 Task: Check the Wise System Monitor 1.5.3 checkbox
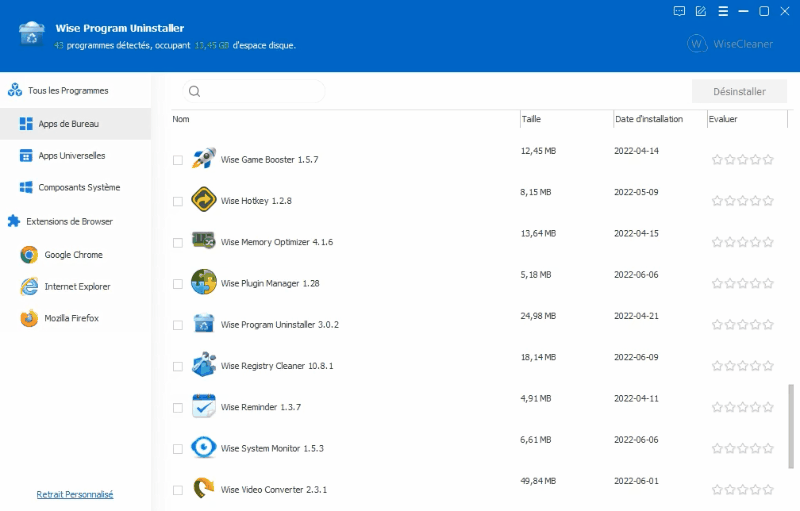click(x=178, y=449)
